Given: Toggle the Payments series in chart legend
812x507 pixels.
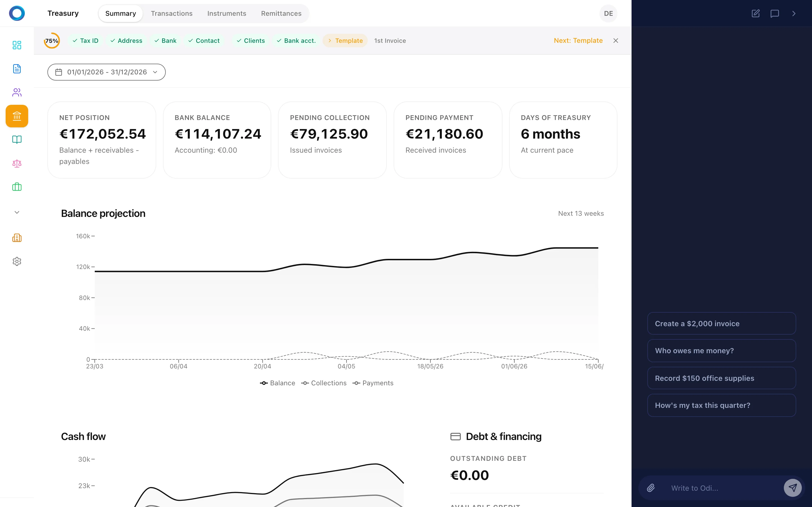Looking at the screenshot, I should coord(373,383).
